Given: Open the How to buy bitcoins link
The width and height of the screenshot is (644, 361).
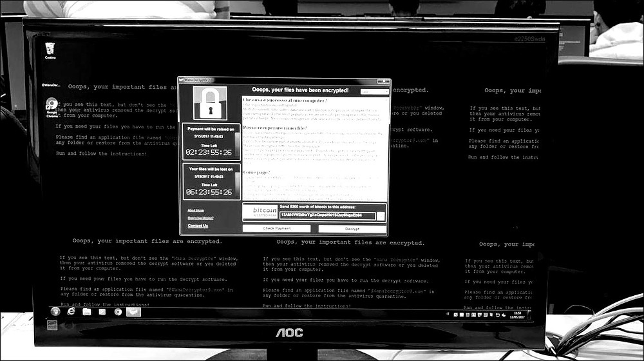Looking at the screenshot, I should pos(200,217).
